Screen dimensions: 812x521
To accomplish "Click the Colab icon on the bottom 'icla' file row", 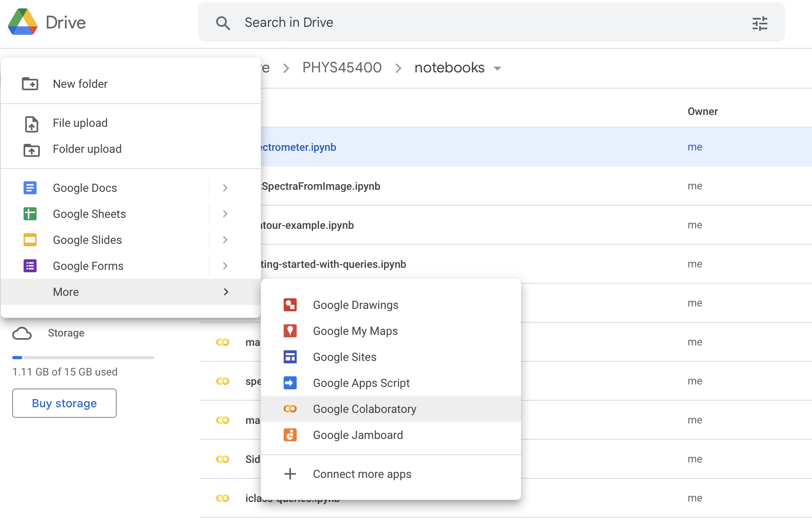I will point(223,498).
